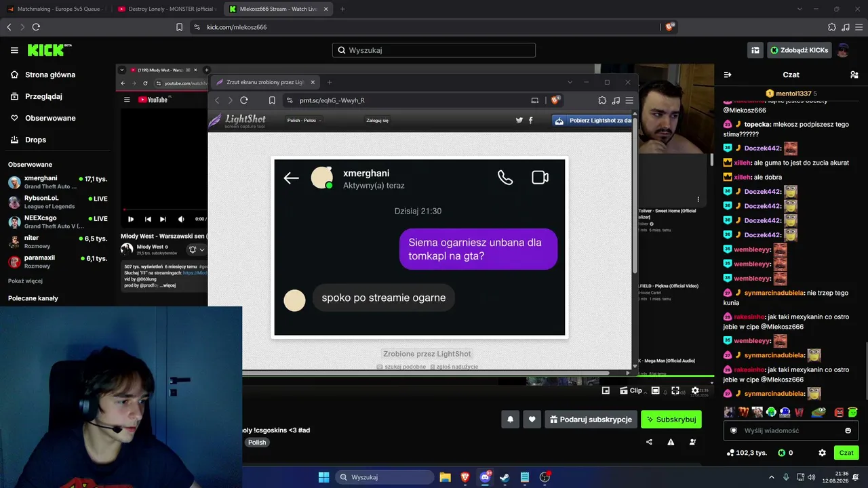Open File Explorer from taskbar
This screenshot has height=488, width=868.
coord(445,477)
